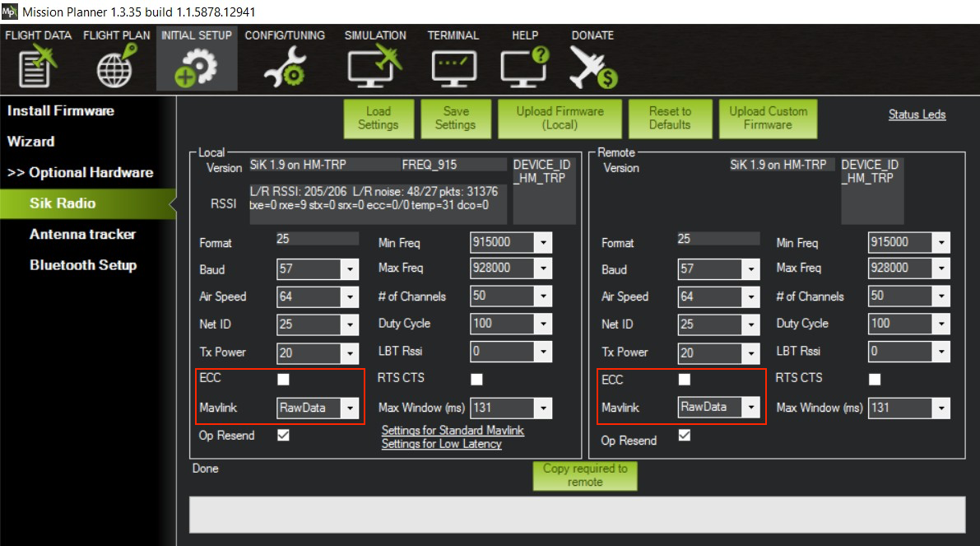This screenshot has height=546, width=980.
Task: Open the Status Leds link
Action: tap(917, 114)
